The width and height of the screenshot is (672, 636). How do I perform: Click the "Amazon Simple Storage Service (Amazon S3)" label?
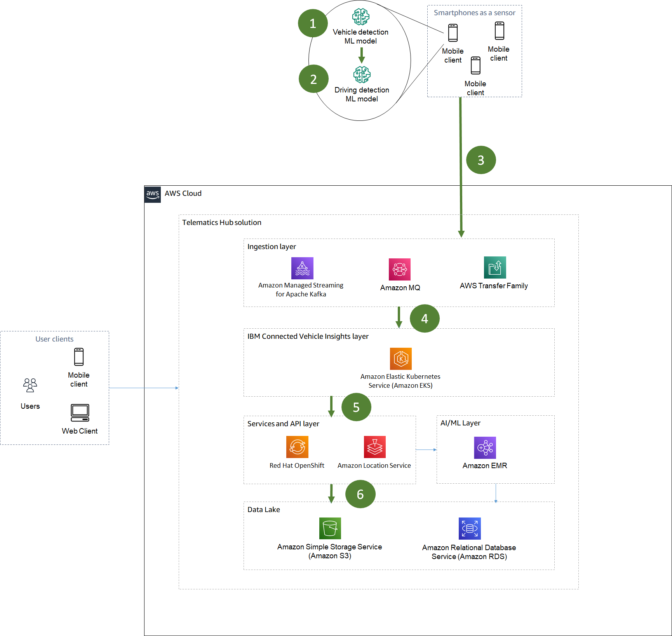[330, 551]
